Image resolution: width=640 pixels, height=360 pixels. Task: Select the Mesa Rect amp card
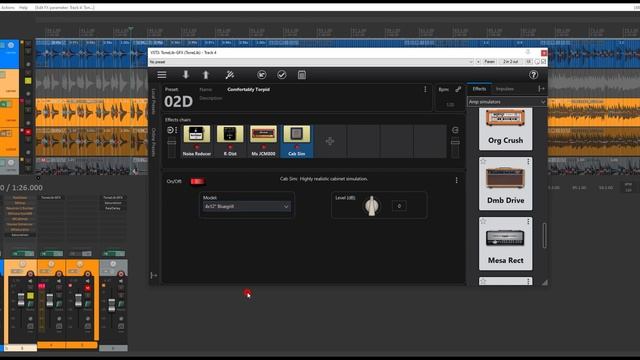pos(505,244)
